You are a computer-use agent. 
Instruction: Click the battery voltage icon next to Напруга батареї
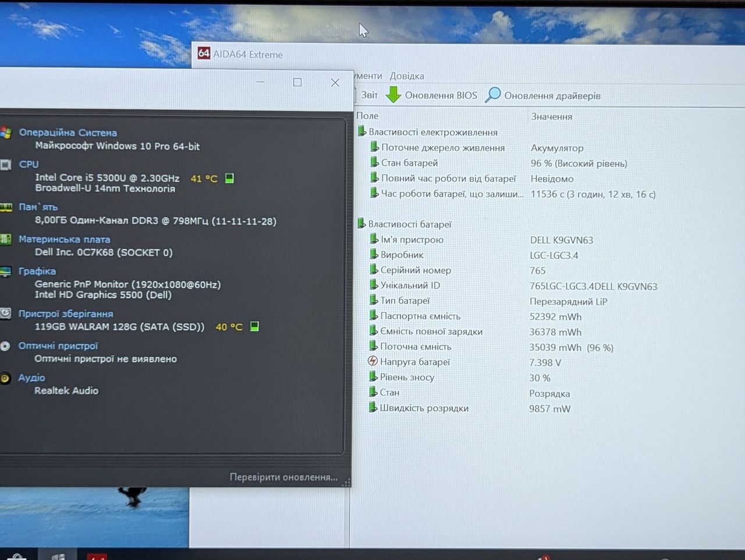(x=373, y=361)
